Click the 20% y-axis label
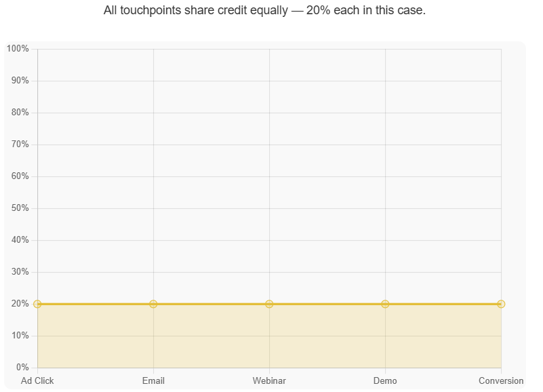Image resolution: width=543 pixels, height=392 pixels. pos(20,304)
